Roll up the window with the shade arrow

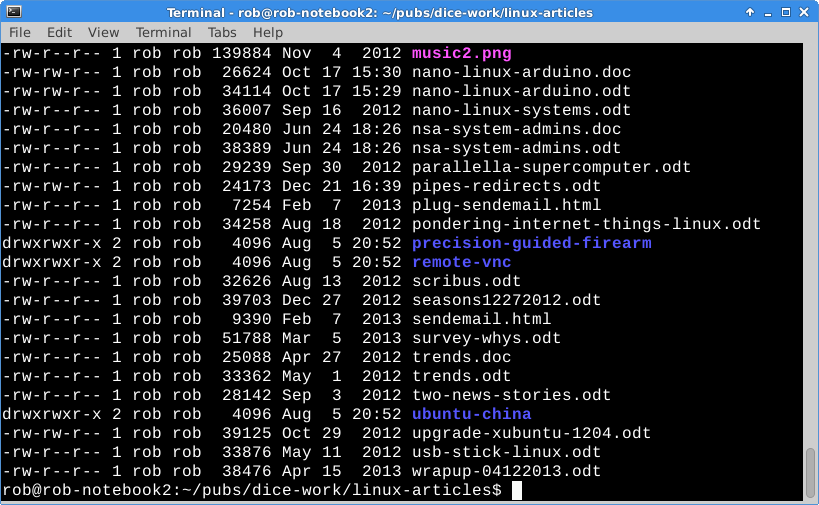750,12
